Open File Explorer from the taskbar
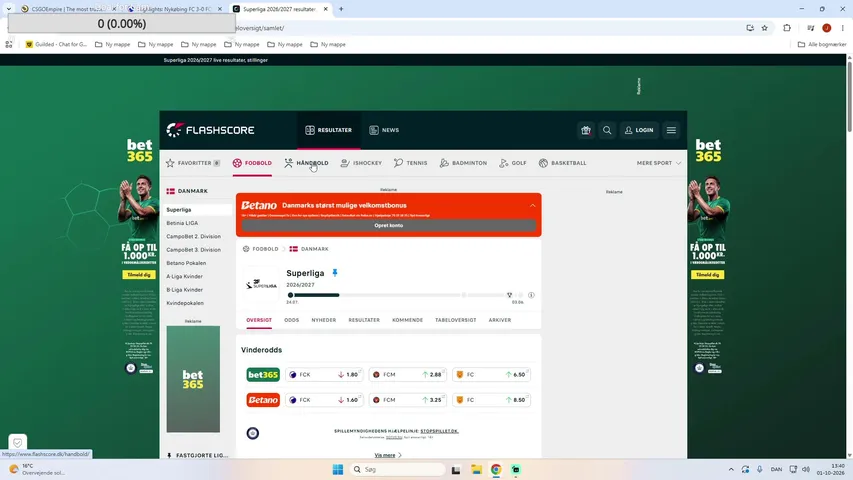This screenshot has width=853, height=480. [x=477, y=470]
